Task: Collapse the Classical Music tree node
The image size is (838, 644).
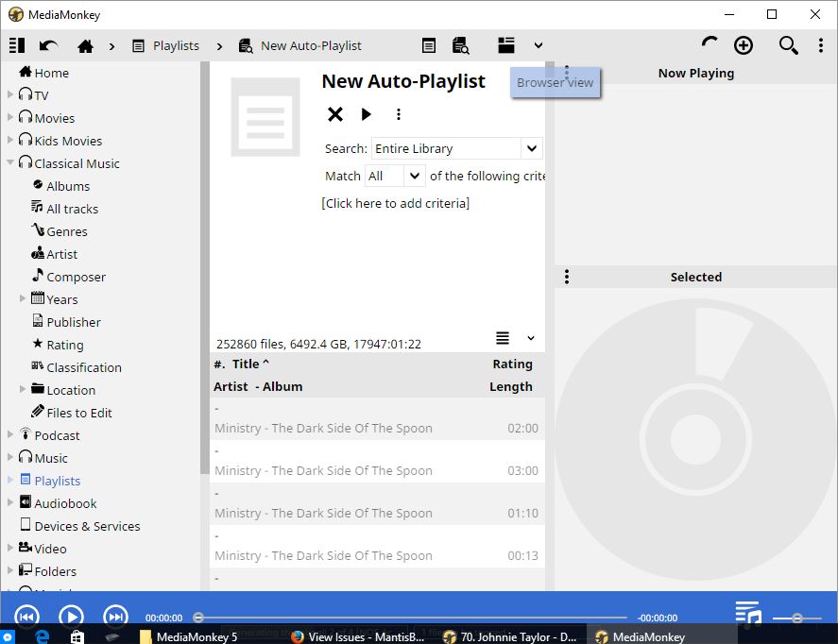Action: pyautogui.click(x=11, y=163)
